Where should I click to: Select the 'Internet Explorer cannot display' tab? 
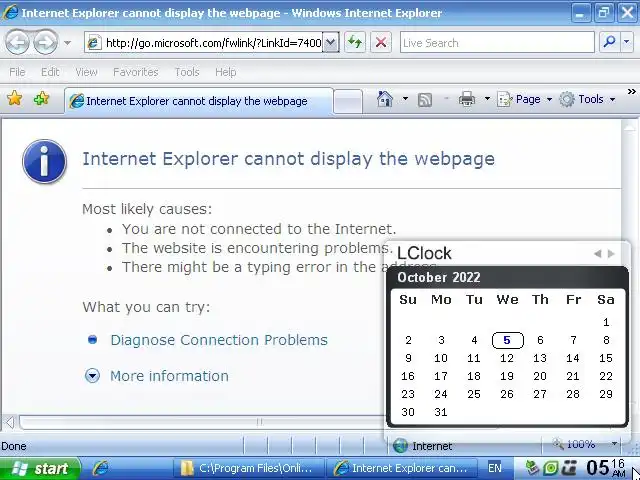198,100
